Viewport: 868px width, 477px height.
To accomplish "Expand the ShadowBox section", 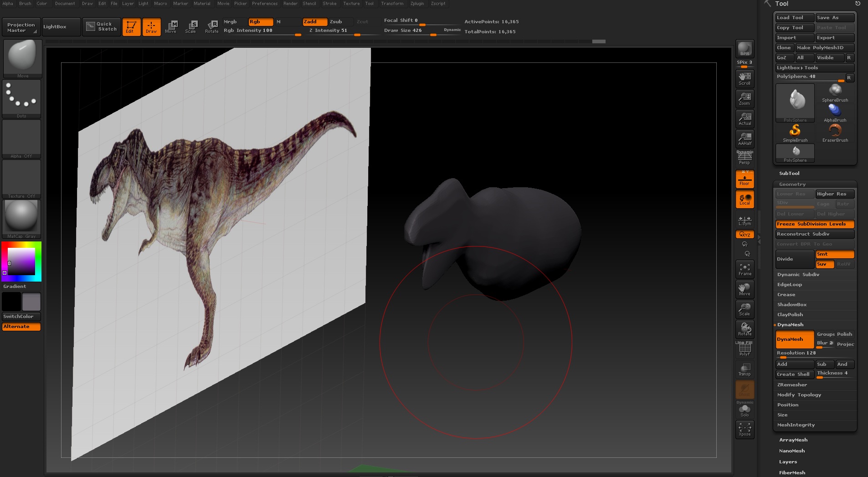I will click(792, 304).
